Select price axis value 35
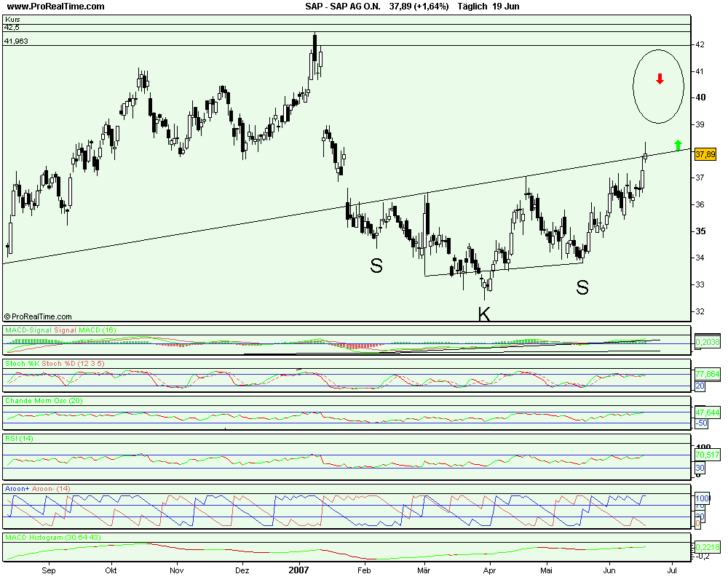Screen dimensions: 728x582 pos(700,231)
